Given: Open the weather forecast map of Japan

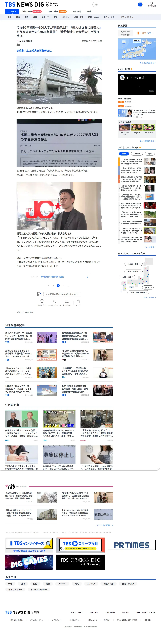Looking at the screenshot, I should click(137, 49).
